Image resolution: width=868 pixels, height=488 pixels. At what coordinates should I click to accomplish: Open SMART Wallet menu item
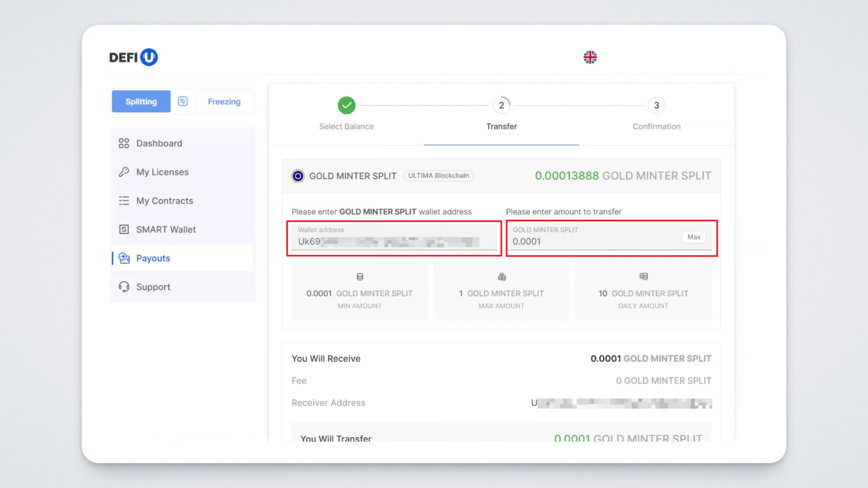(x=166, y=229)
